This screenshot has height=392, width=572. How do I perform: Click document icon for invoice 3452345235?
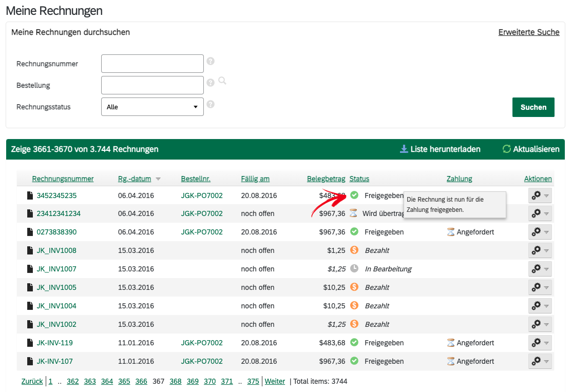pos(30,195)
